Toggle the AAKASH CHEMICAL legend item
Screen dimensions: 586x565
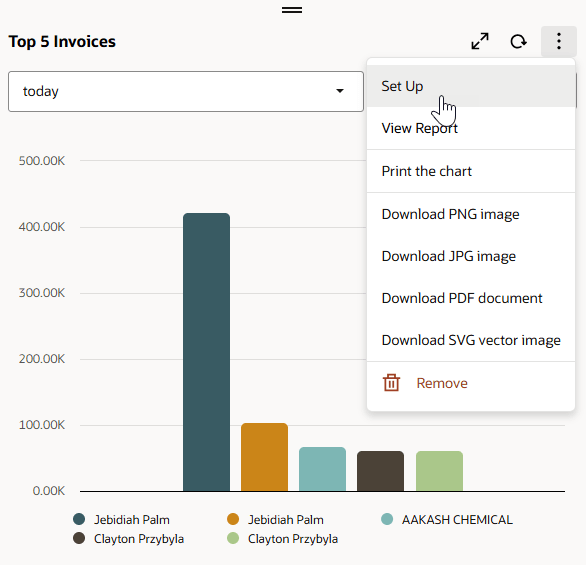447,519
